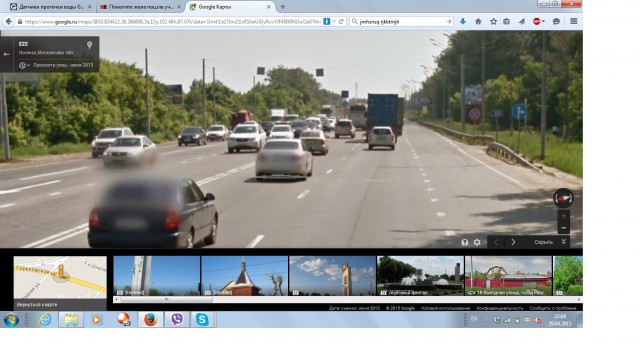
Task: Switch to Firefox in the taskbar
Action: pyautogui.click(x=151, y=320)
